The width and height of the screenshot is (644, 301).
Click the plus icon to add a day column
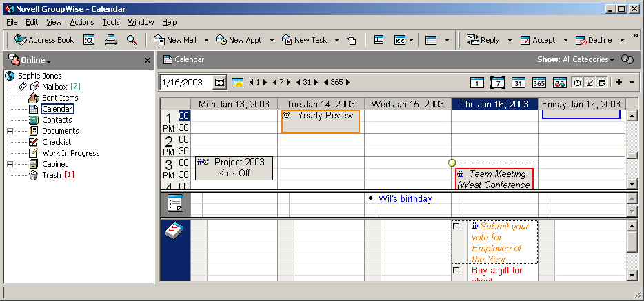pyautogui.click(x=619, y=83)
